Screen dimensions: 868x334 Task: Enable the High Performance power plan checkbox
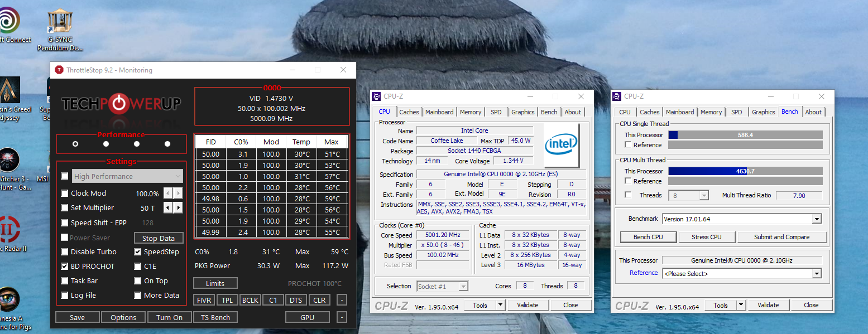tap(65, 176)
